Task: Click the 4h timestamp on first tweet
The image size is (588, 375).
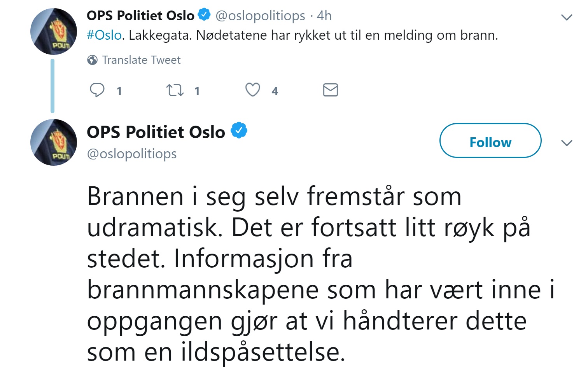Action: pyautogui.click(x=324, y=16)
